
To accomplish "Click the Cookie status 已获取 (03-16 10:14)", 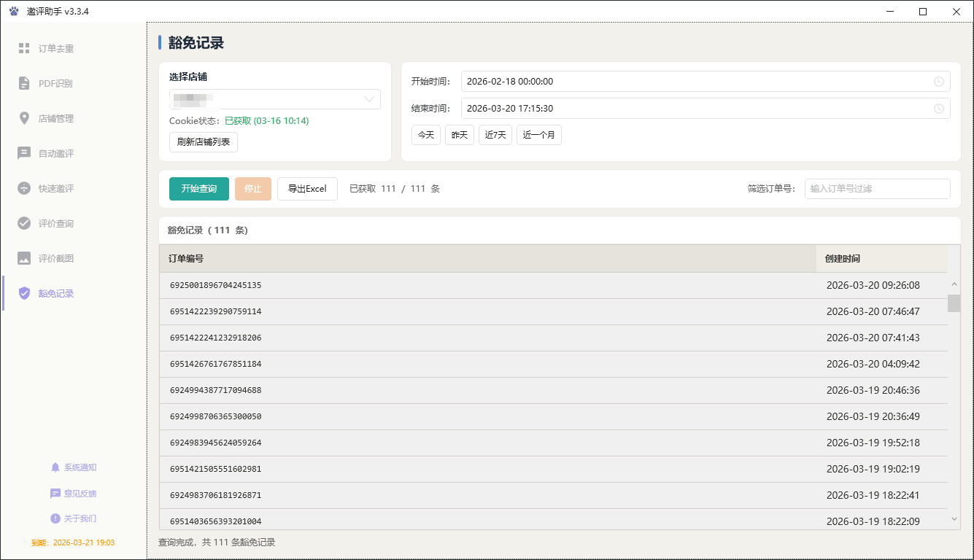I will coord(266,121).
